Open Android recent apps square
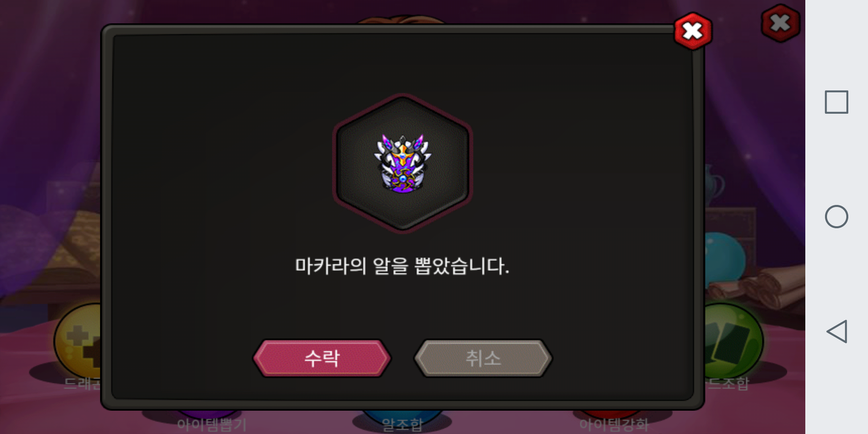 coord(836,102)
